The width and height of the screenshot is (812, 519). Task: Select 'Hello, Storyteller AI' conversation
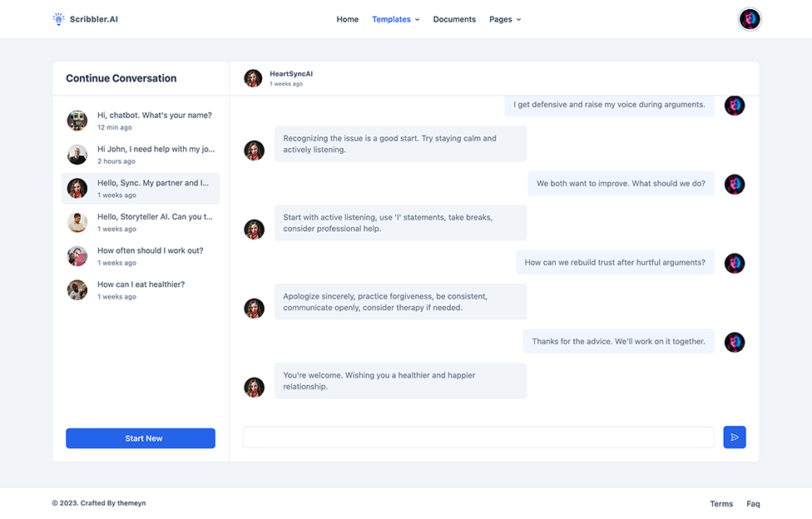click(141, 222)
